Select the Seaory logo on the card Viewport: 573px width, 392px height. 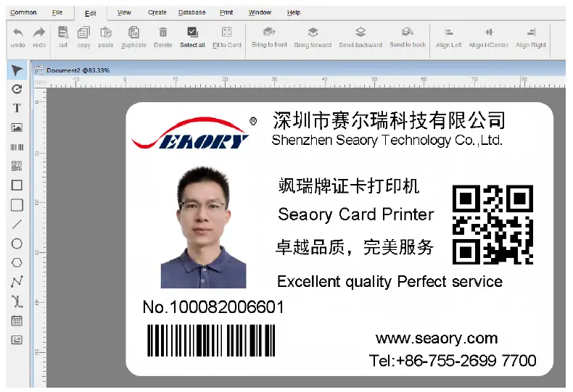tap(194, 133)
